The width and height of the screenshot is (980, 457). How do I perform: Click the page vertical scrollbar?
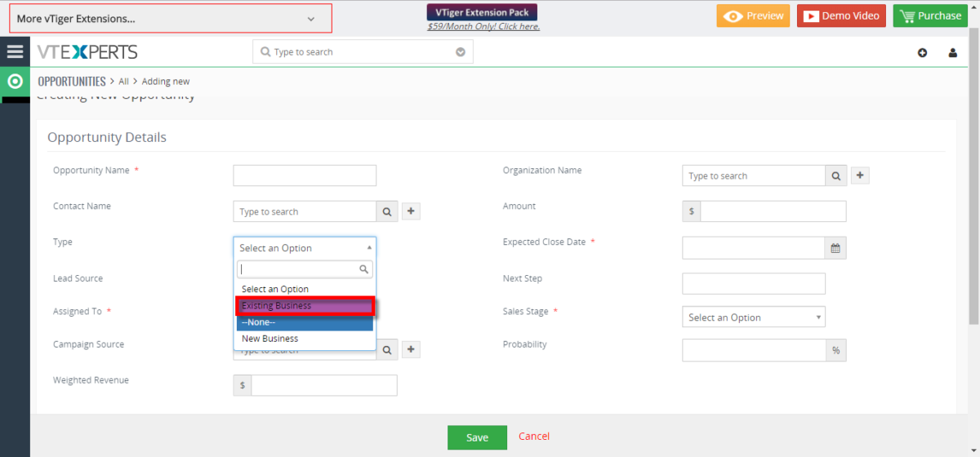point(973,180)
